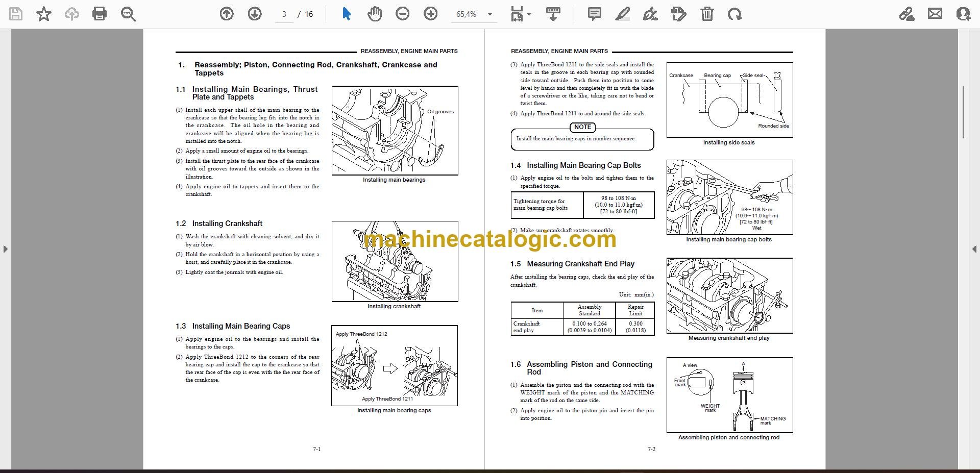Click the add user share icon
The width and height of the screenshot is (980, 473).
point(963,14)
